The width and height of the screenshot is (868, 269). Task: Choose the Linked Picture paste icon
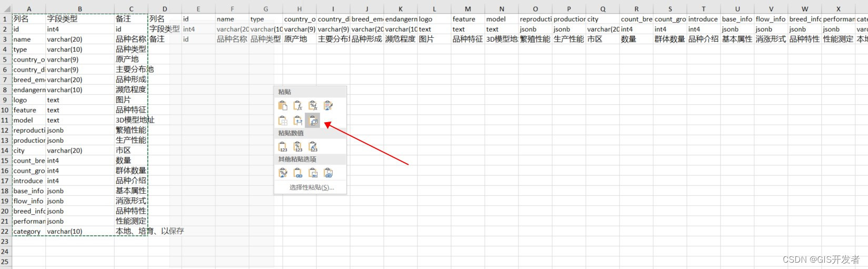328,173
